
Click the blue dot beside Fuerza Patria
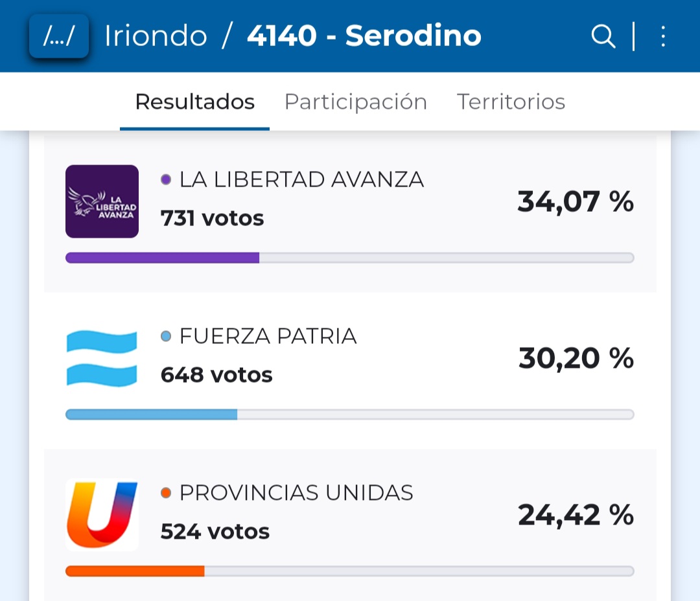click(166, 336)
